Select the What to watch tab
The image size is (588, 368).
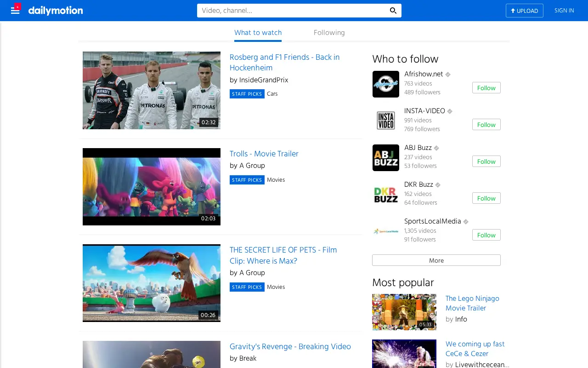[x=258, y=33]
